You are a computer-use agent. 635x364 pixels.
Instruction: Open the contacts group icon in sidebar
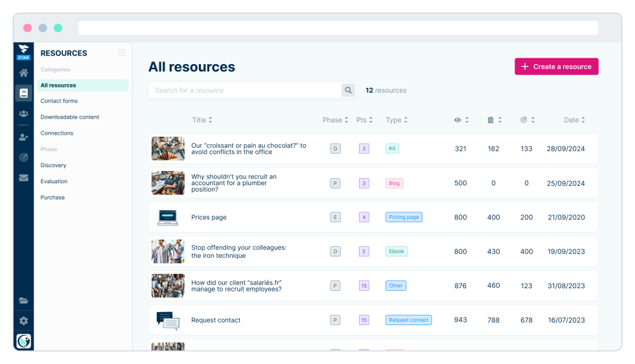pos(23,114)
